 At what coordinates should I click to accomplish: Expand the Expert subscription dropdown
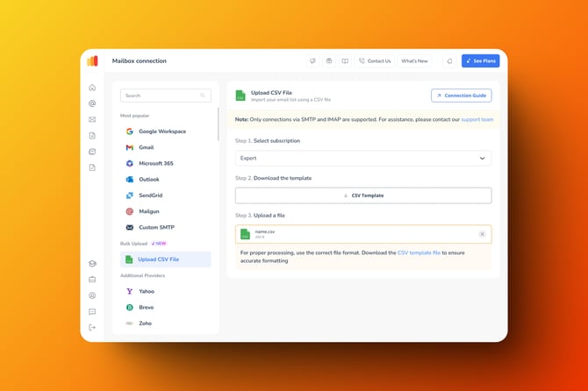[363, 159]
